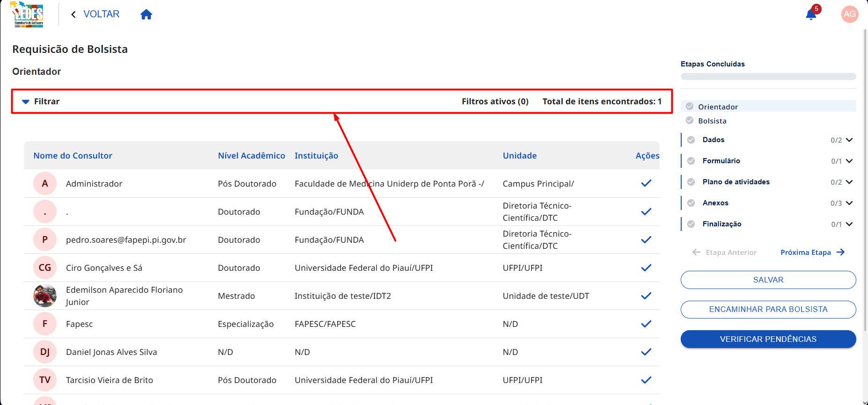Choose Fapesc using its checkmark icon
This screenshot has width=868, height=405.
(x=646, y=324)
